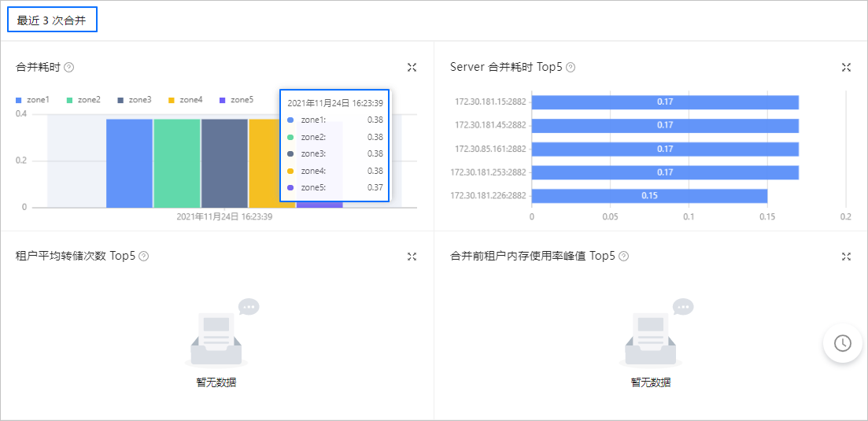Viewport: 868px width, 421px height.
Task: Click the bar for 172.30.181.15:2882
Action: click(665, 102)
